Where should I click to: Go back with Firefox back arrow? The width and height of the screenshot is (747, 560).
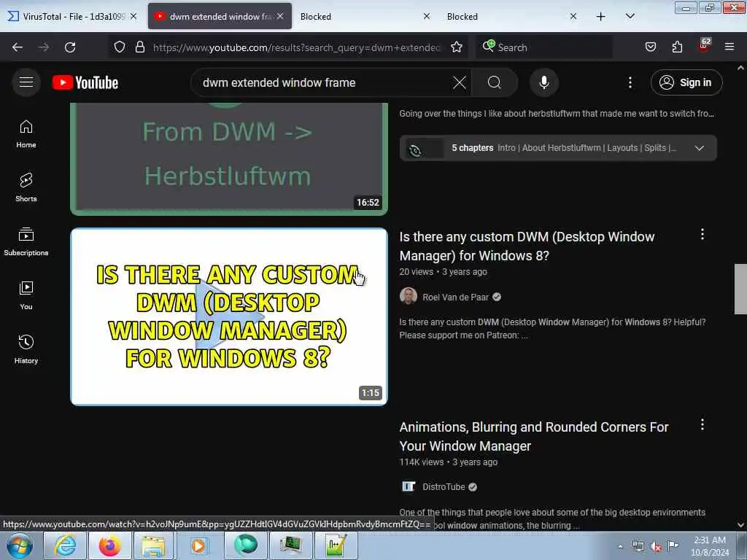click(18, 47)
